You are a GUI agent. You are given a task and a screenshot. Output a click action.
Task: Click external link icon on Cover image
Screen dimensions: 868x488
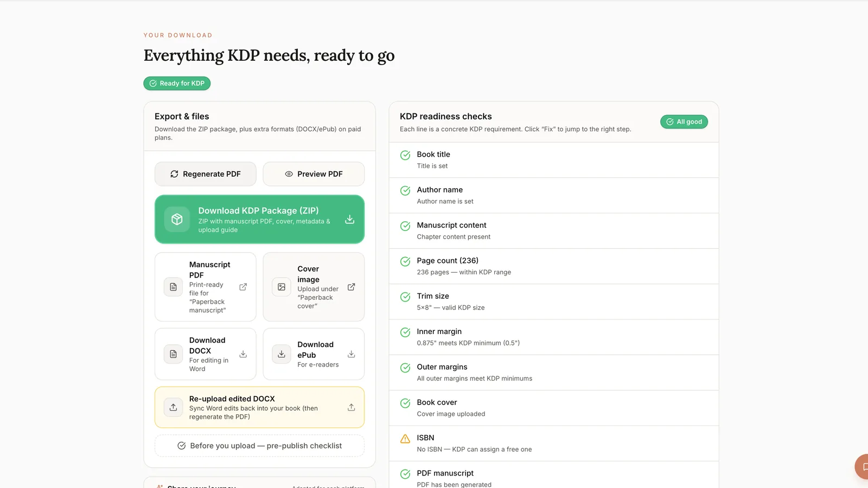click(352, 287)
